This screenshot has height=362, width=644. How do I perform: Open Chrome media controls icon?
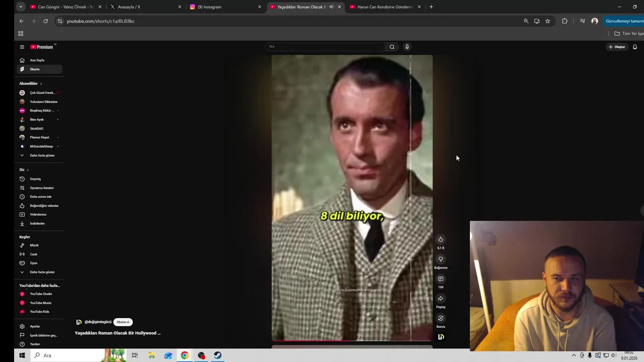pyautogui.click(x=583, y=21)
